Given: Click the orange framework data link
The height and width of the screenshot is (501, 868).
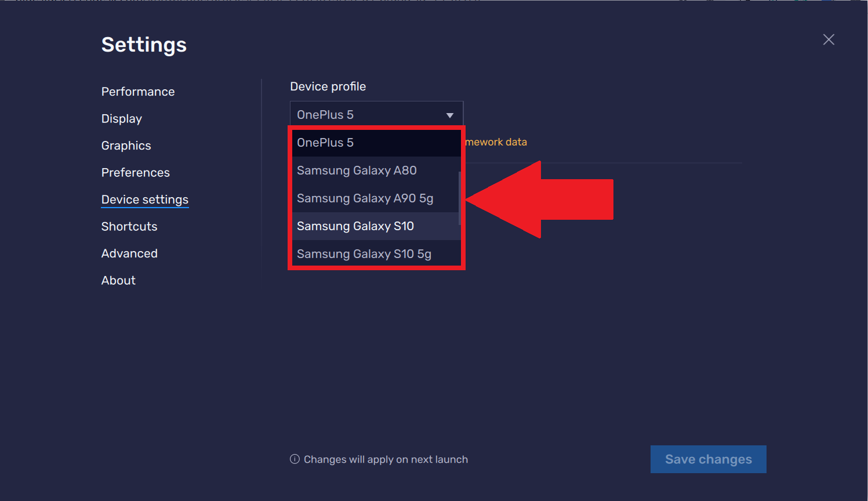Looking at the screenshot, I should (496, 142).
